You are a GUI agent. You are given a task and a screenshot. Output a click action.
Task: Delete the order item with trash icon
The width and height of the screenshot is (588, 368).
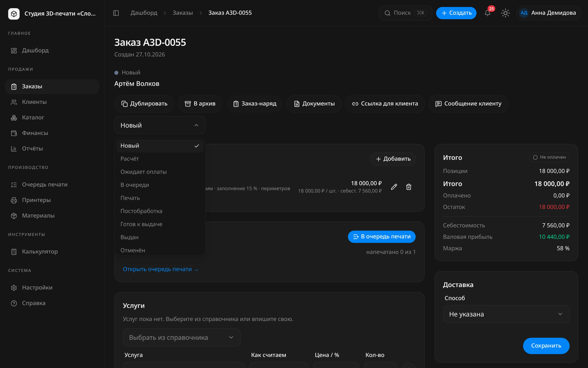click(409, 187)
